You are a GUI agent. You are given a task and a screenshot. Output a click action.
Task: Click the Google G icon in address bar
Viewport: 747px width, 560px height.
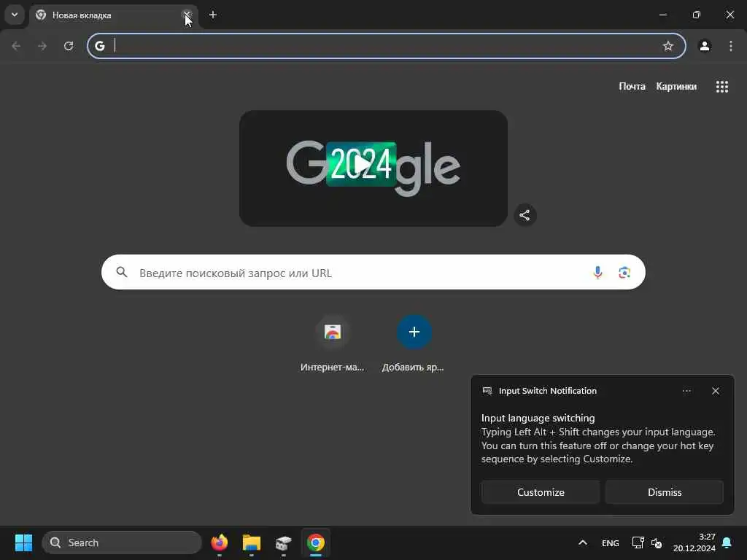point(99,46)
